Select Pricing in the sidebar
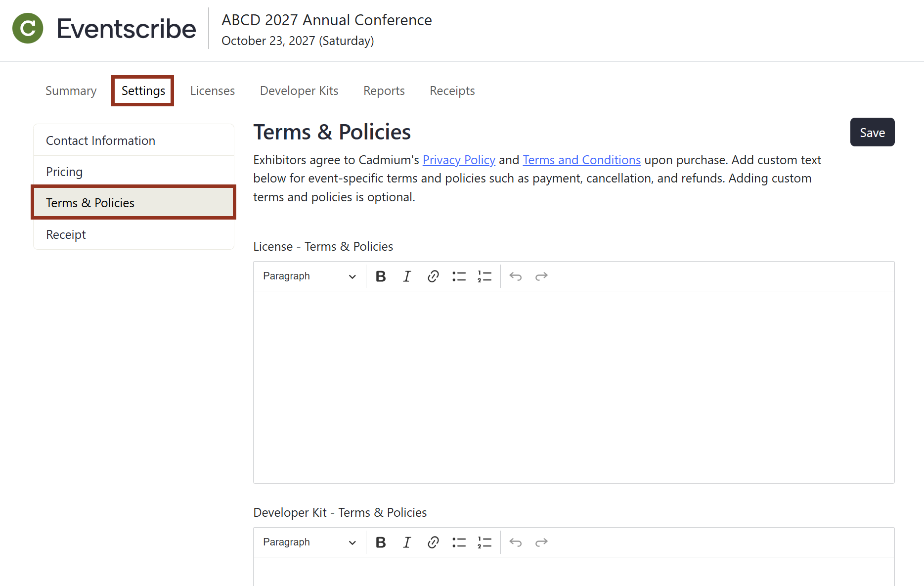924x586 pixels. (64, 172)
